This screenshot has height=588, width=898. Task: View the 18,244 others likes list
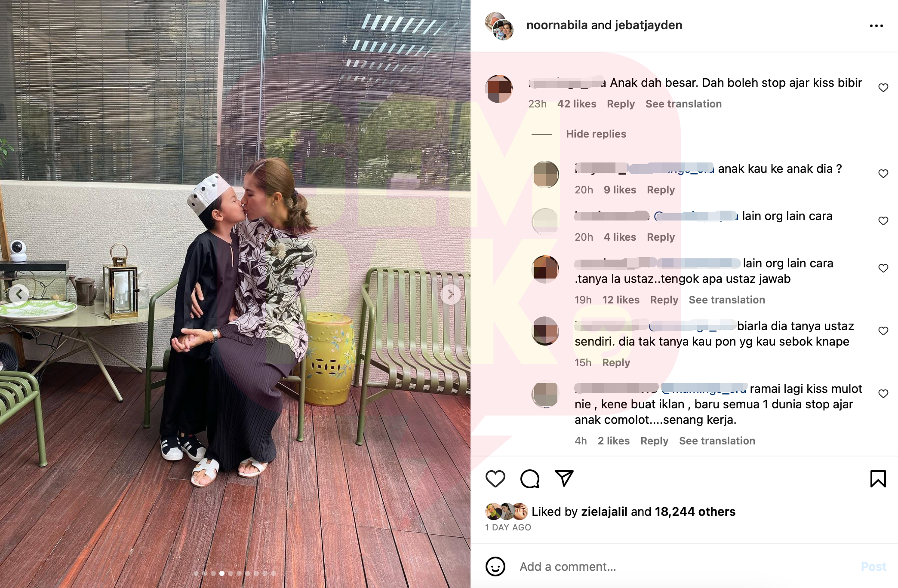coord(695,511)
